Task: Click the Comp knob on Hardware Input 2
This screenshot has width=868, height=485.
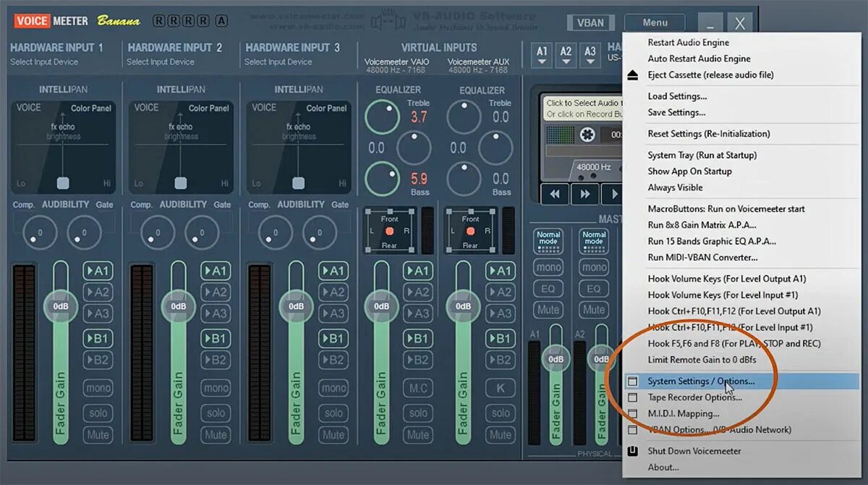Action: [158, 232]
